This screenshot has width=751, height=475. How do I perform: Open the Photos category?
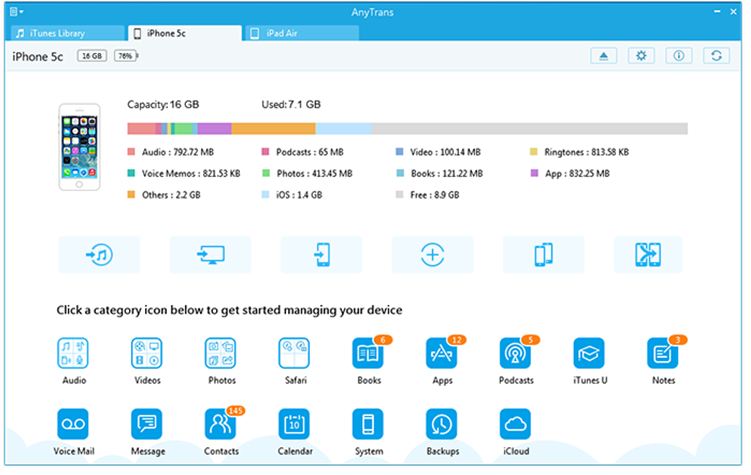220,353
